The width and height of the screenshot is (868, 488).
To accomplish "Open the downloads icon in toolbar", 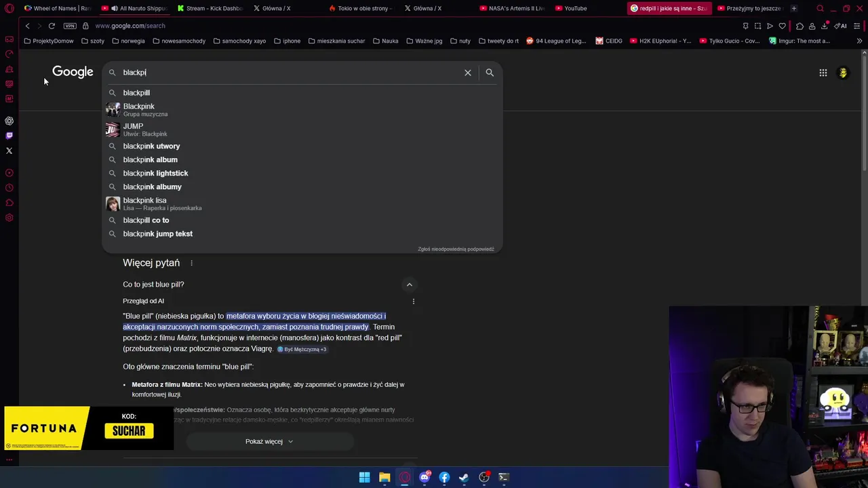I will point(824,26).
